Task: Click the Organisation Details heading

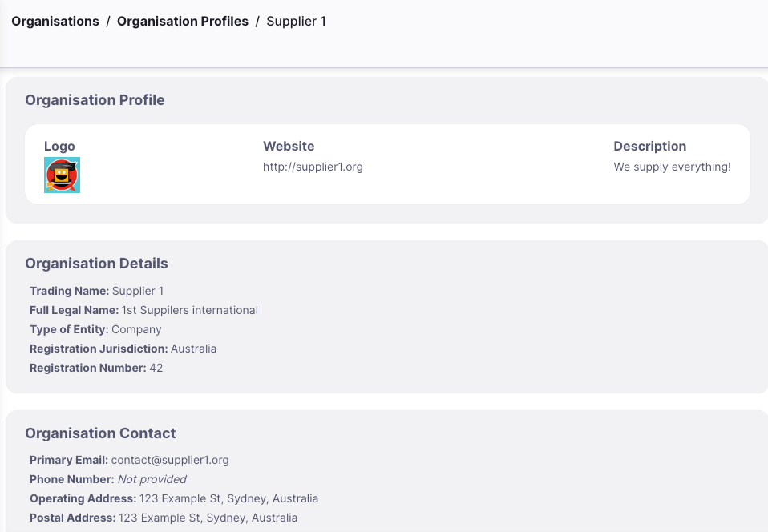Action: coord(96,264)
